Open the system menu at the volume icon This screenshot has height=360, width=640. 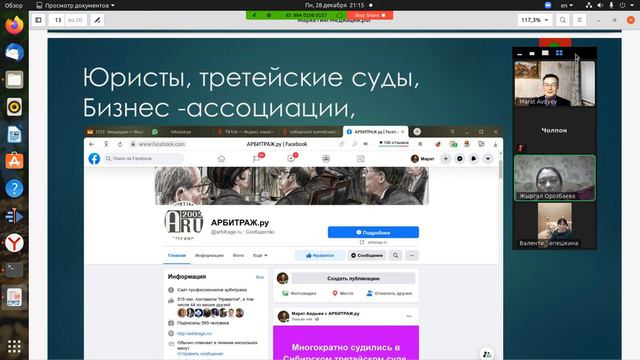600,5
